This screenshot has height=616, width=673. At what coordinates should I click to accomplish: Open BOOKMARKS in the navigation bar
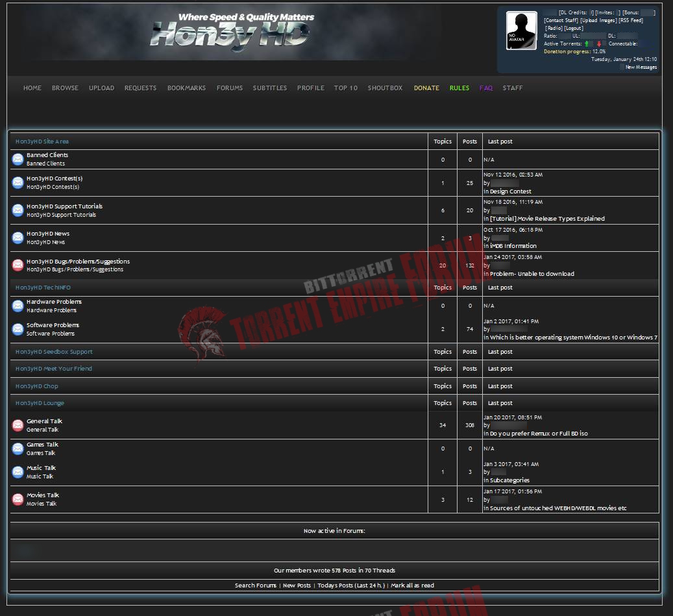pos(187,88)
